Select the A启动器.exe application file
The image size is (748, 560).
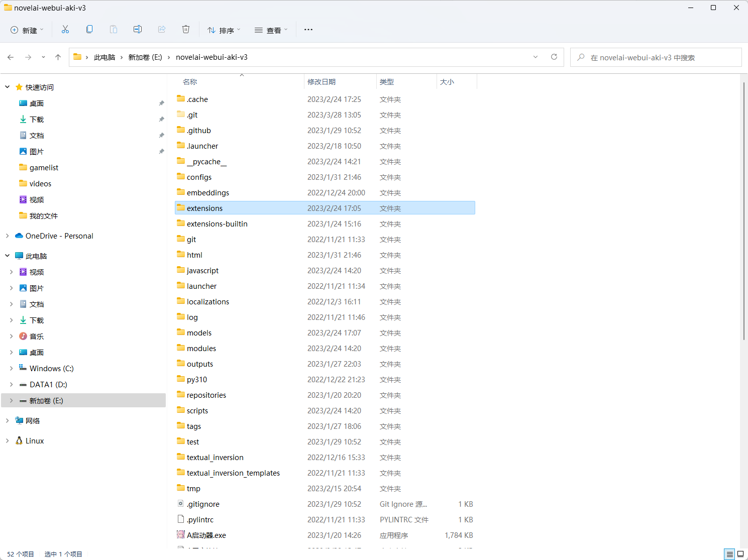point(325,535)
